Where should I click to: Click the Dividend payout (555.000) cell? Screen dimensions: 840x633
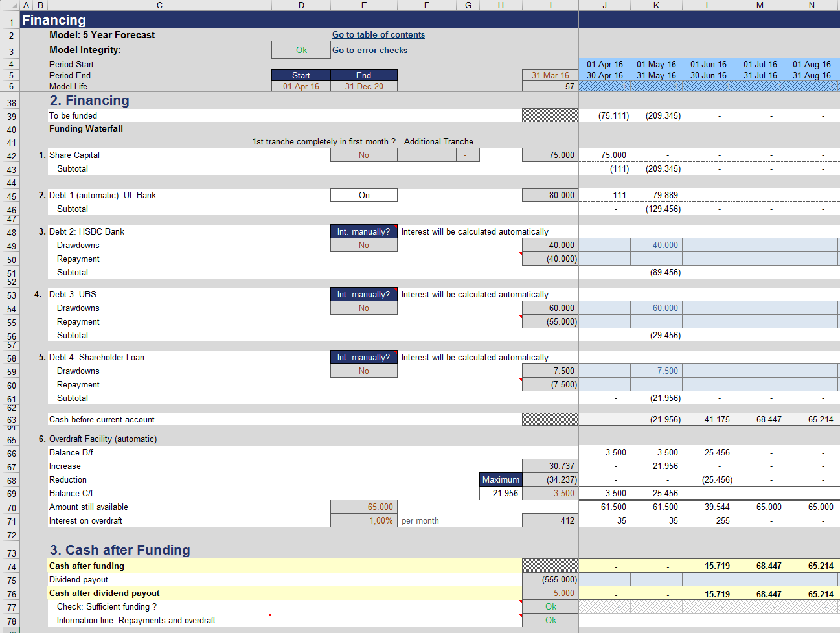point(551,580)
